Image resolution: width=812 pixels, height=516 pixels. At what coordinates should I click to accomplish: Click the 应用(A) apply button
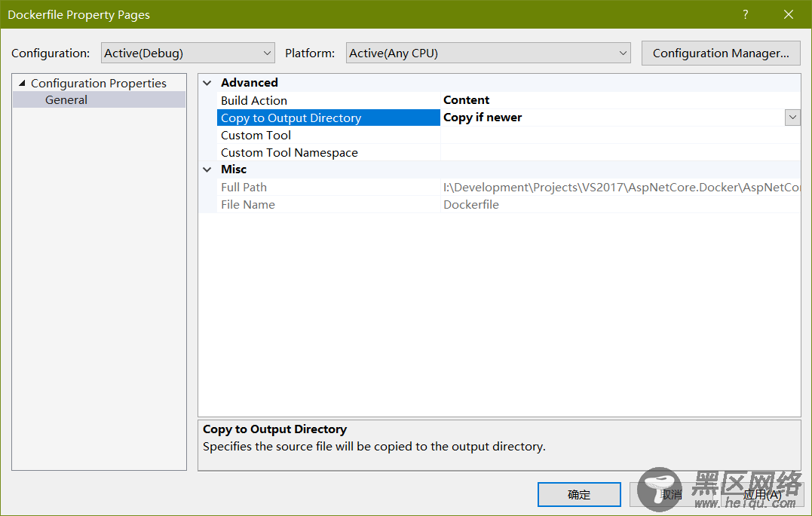coord(761,495)
